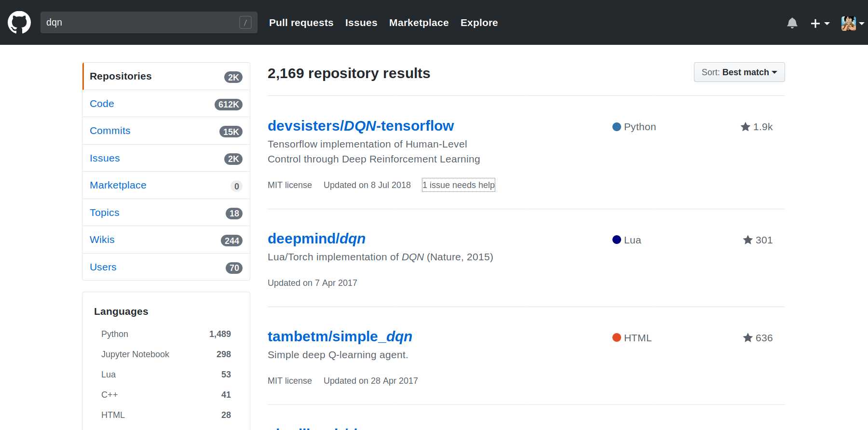Filter results by Jupyter Notebook language
The width and height of the screenshot is (868, 430).
click(x=166, y=354)
